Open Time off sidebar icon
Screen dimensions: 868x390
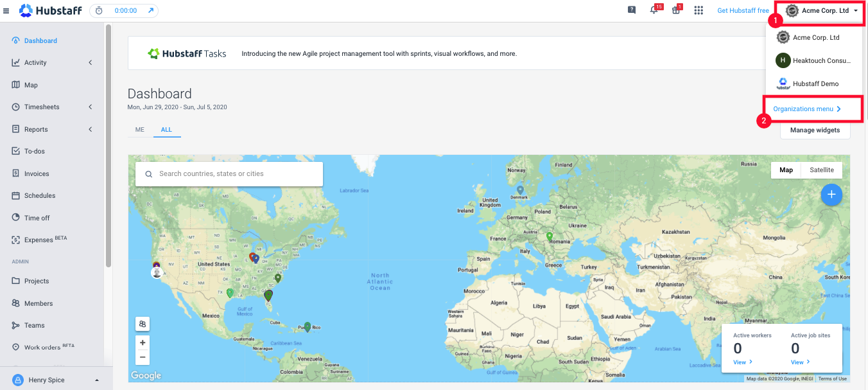(x=16, y=218)
